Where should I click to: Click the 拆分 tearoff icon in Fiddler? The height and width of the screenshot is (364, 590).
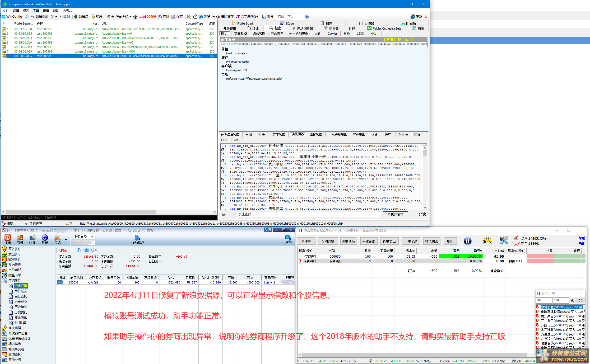tap(264, 17)
